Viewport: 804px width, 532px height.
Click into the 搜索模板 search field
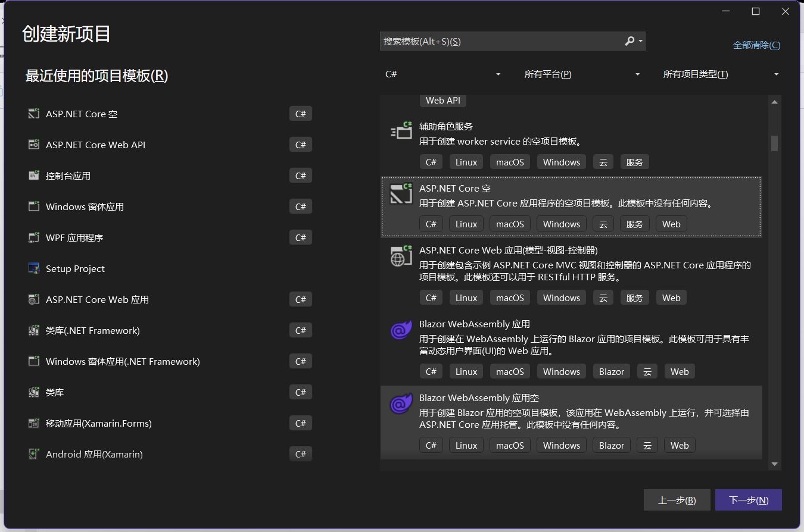coord(500,41)
